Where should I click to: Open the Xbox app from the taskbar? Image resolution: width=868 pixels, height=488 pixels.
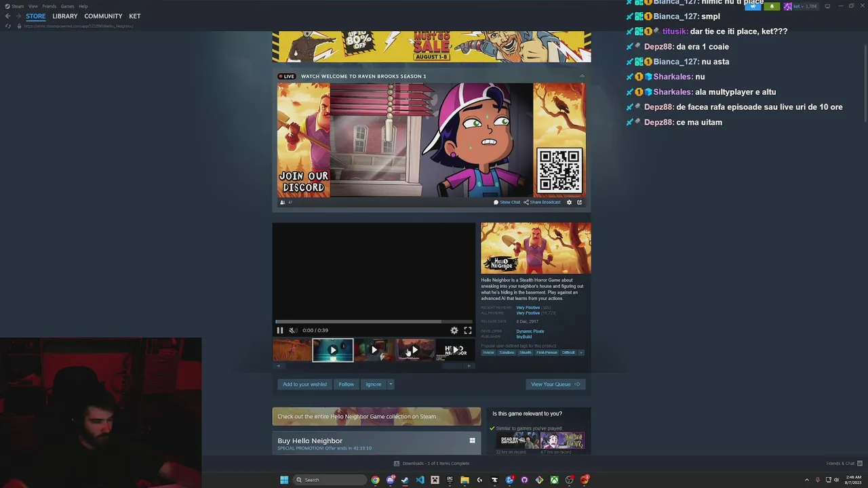tap(554, 480)
